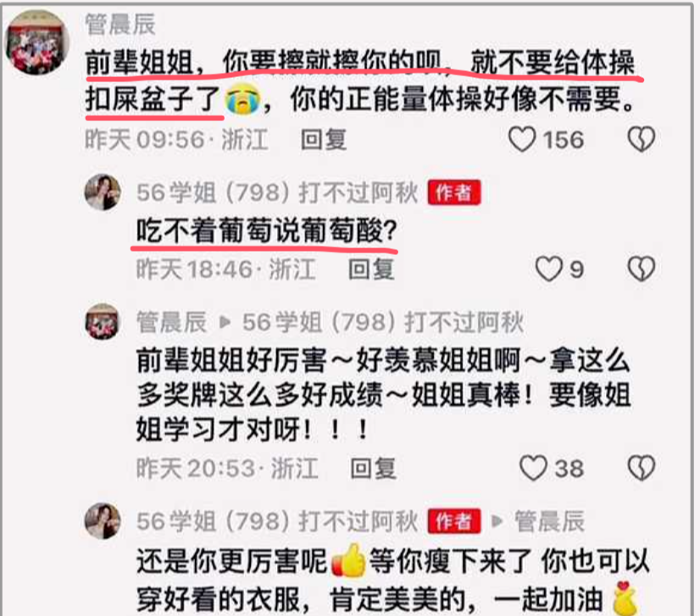Image resolution: width=700 pixels, height=616 pixels.
Task: Like 管晨辰's top comment with 156 likes
Action: (522, 139)
